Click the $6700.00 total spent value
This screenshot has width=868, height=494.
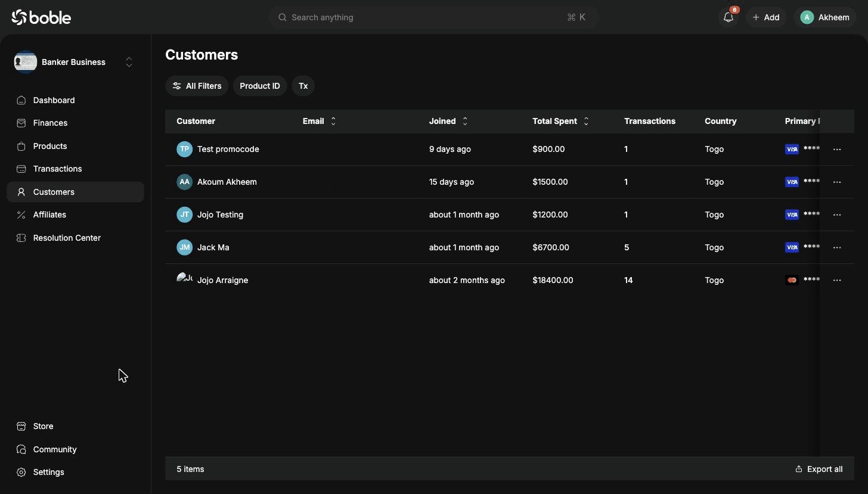[551, 247]
